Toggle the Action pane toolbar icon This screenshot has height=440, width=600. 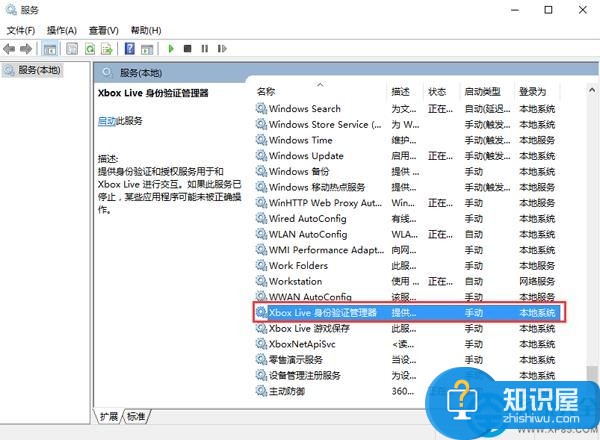(147, 49)
